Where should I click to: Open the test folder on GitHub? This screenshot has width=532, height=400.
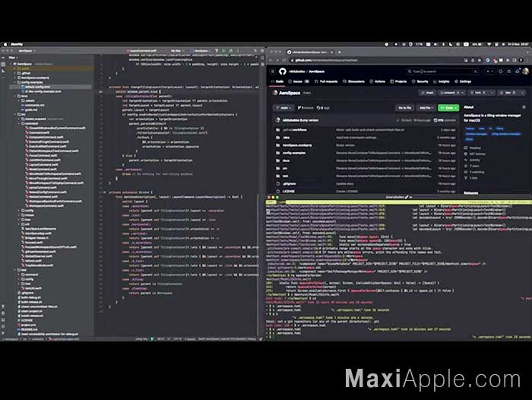click(x=285, y=176)
